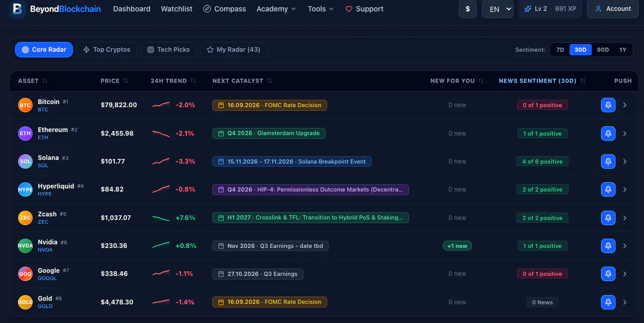
Task: Open the Support link with heart
Action: tap(364, 9)
